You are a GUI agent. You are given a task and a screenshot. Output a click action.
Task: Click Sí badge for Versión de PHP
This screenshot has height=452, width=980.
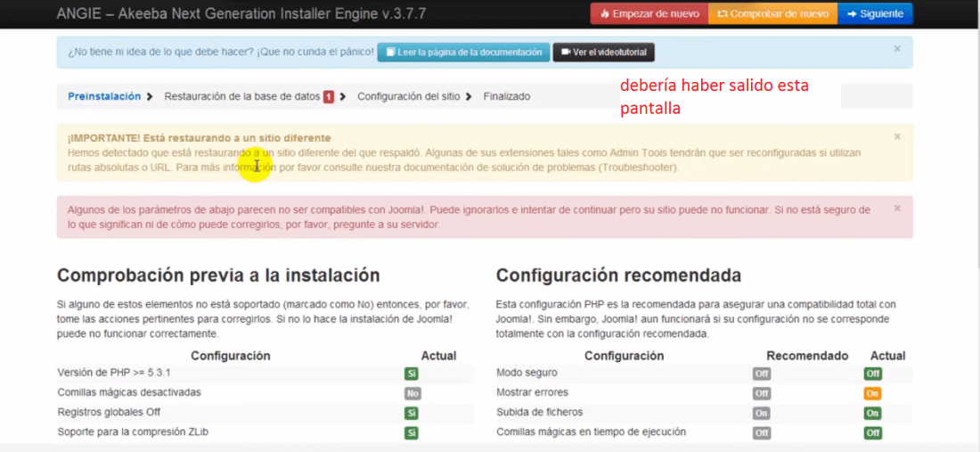pos(412,374)
